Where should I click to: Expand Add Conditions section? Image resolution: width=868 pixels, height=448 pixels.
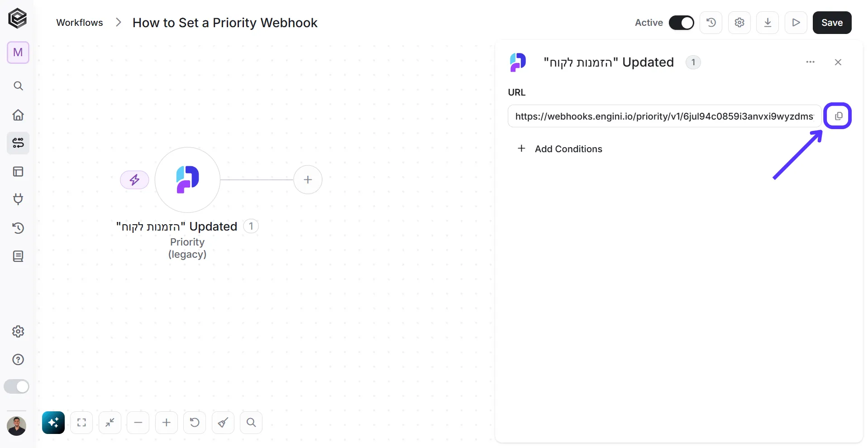(560, 149)
